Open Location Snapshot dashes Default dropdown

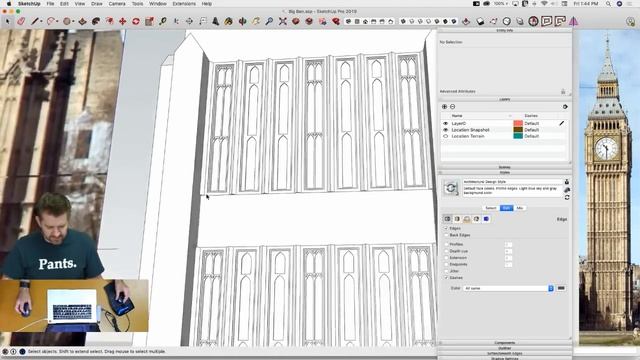[x=531, y=130]
